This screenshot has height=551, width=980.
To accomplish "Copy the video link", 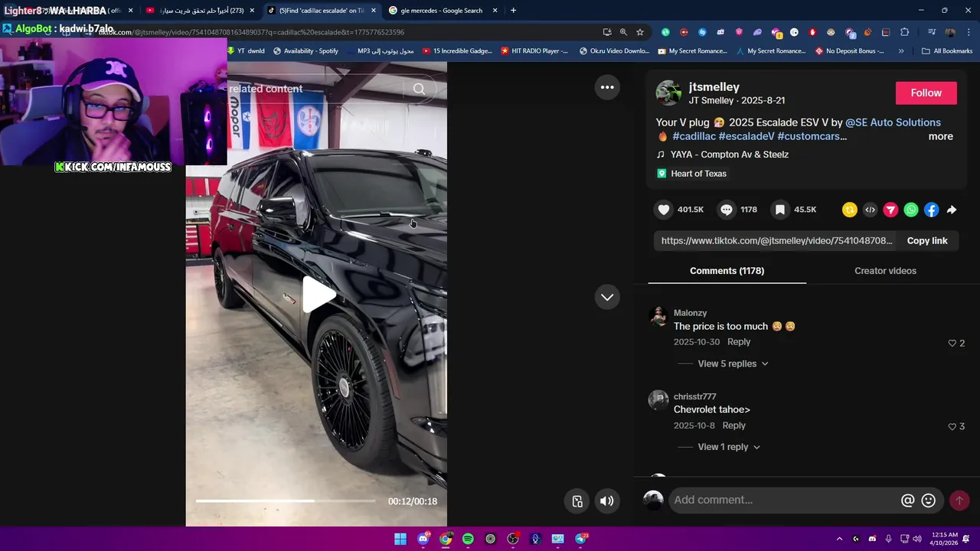I will click(927, 241).
